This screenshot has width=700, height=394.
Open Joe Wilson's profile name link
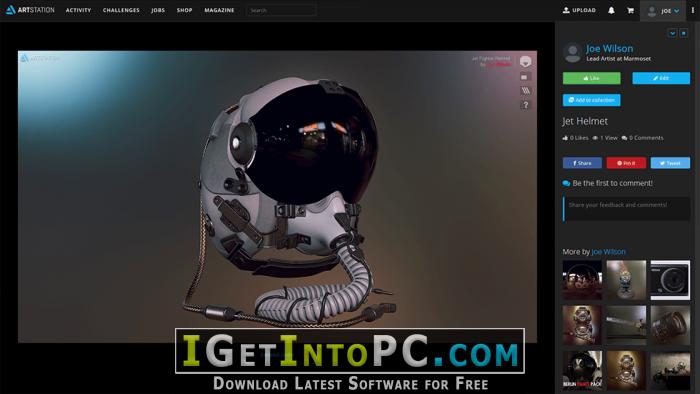pyautogui.click(x=609, y=48)
